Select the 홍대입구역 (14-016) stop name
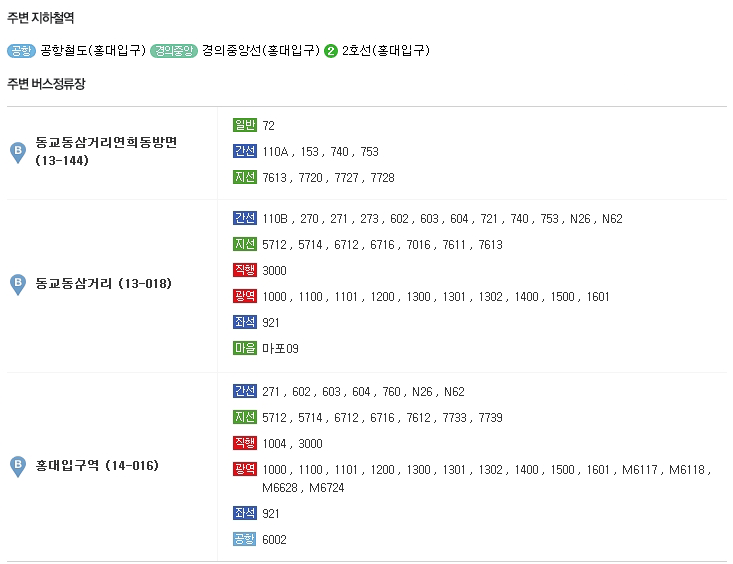733x564 pixels. [97, 466]
